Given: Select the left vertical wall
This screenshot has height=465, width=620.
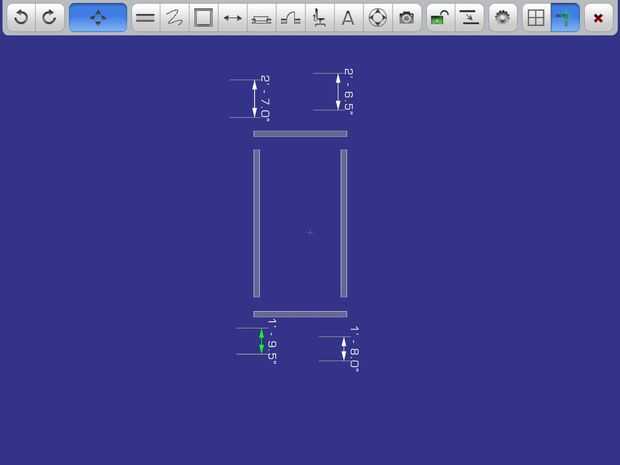Looking at the screenshot, I should [x=257, y=223].
